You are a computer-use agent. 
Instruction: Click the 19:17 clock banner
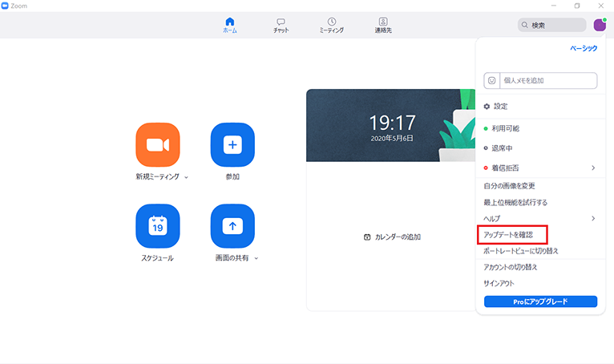390,125
